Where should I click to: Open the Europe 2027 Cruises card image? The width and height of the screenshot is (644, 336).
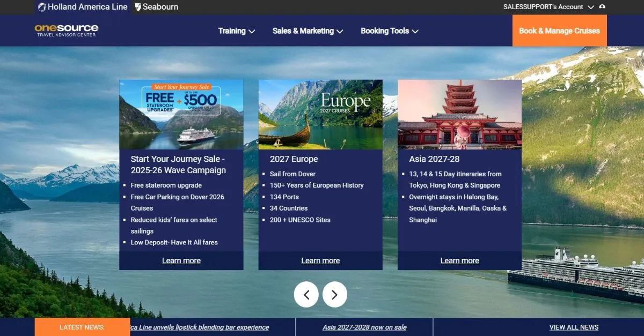pyautogui.click(x=320, y=114)
